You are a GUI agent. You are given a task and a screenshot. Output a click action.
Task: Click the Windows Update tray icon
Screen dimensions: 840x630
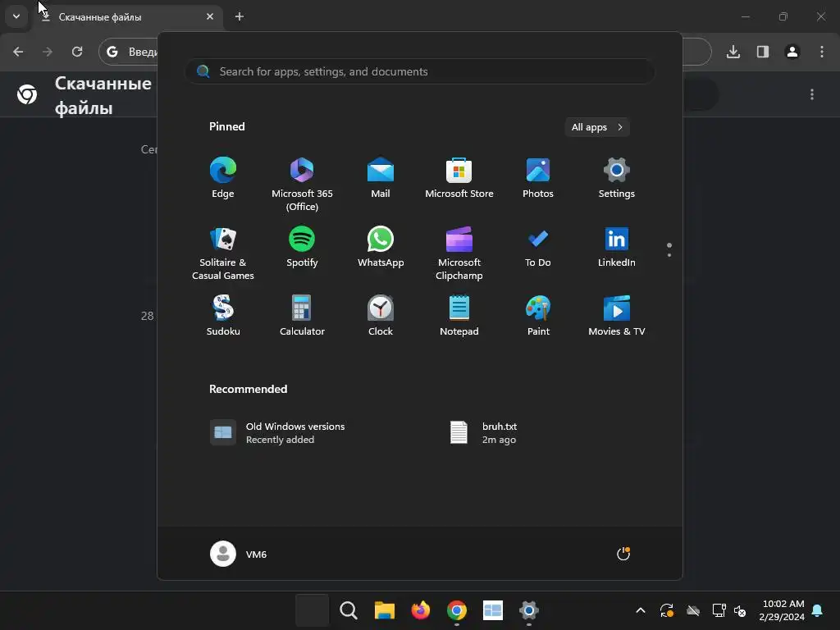667,610
